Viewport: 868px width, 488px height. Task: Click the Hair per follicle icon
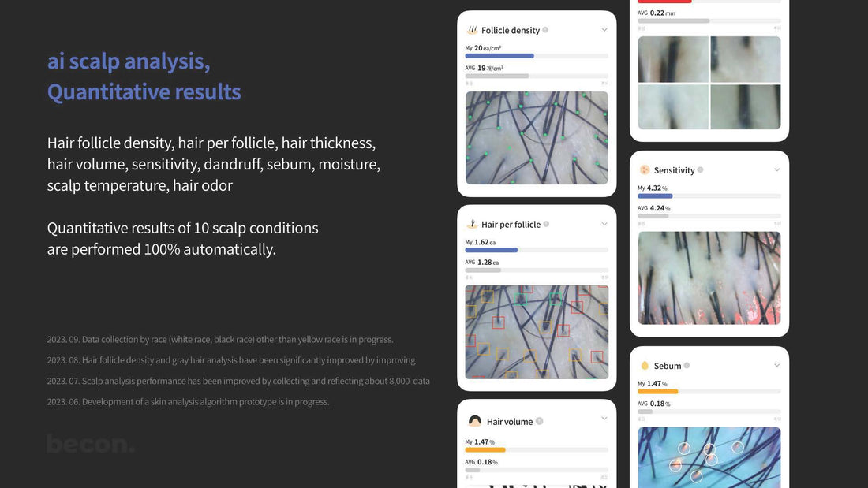[x=472, y=224]
